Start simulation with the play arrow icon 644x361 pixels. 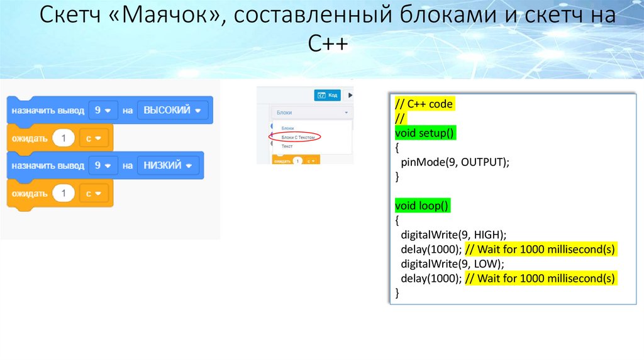click(350, 95)
